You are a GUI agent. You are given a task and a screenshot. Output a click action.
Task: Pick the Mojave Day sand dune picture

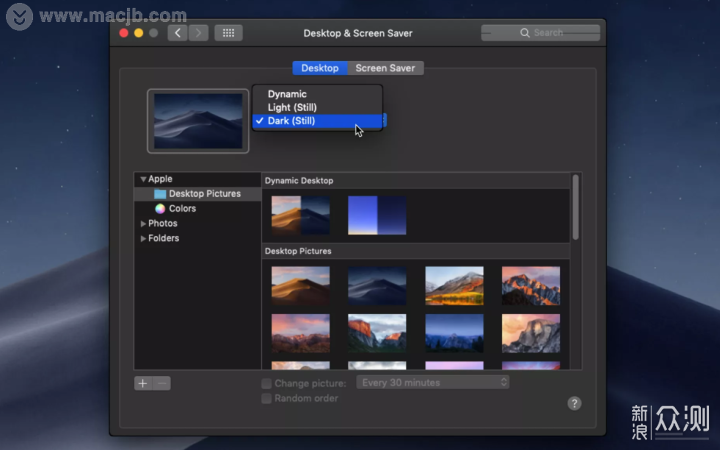300,286
